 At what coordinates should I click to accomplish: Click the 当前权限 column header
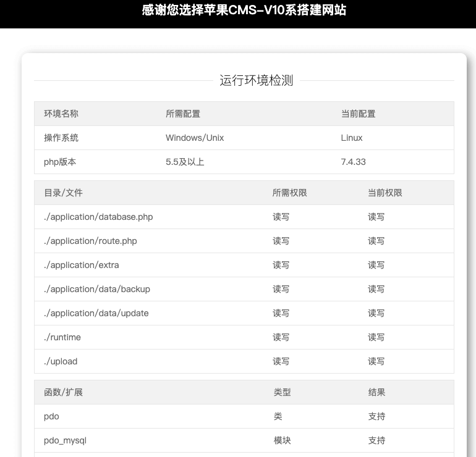385,193
